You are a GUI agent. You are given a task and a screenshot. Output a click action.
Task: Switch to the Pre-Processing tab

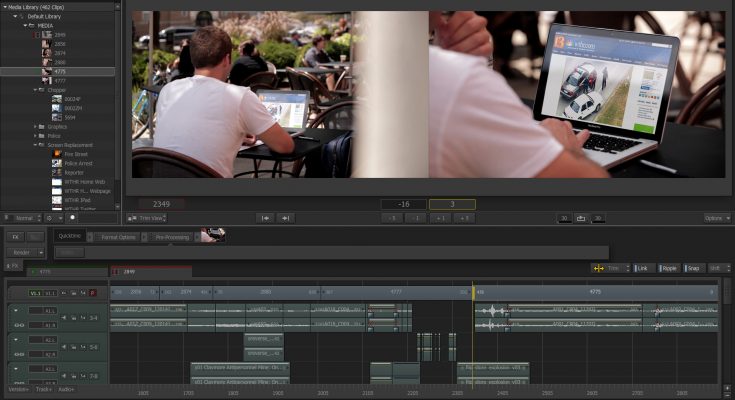point(172,237)
